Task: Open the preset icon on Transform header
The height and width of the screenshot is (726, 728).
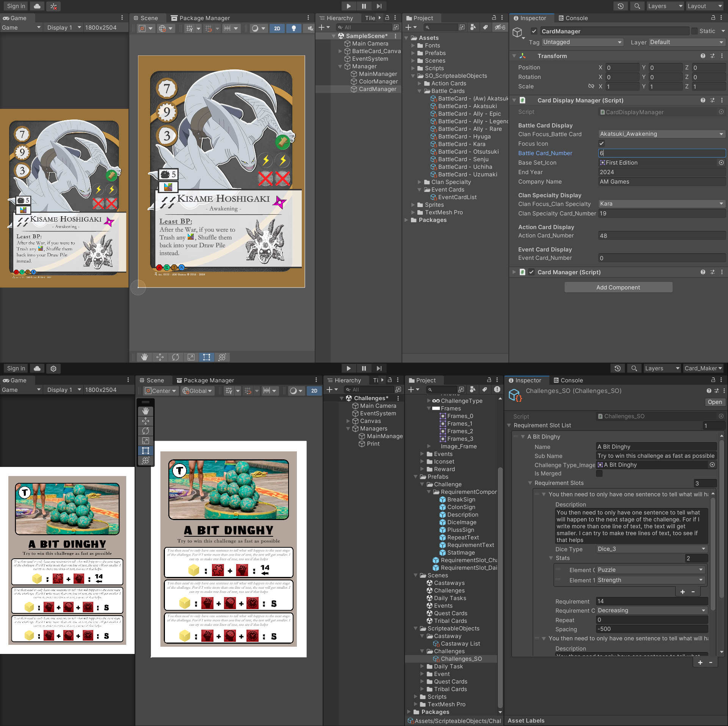Action: [712, 56]
